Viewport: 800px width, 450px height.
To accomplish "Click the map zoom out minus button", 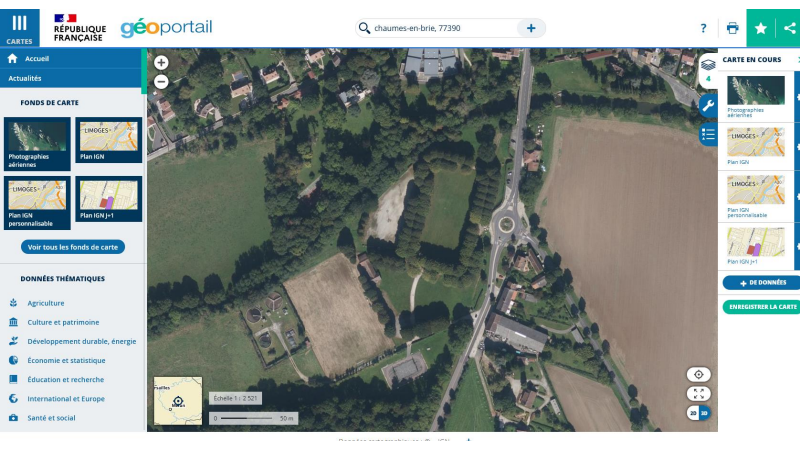I will point(161,81).
